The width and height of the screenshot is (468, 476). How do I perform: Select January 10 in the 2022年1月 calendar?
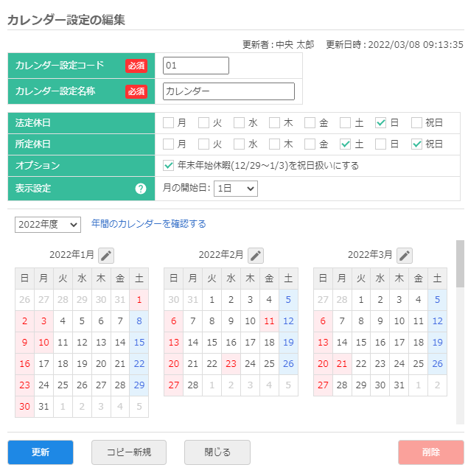43,343
